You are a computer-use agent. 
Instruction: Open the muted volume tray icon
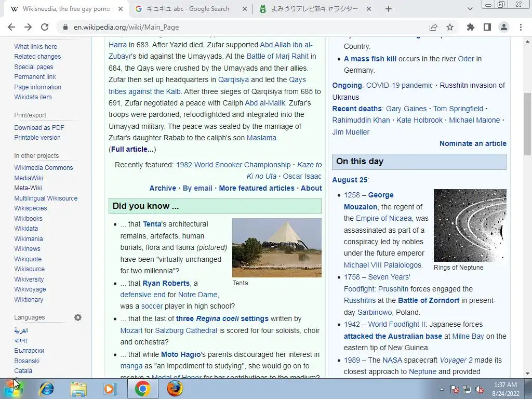[480, 389]
